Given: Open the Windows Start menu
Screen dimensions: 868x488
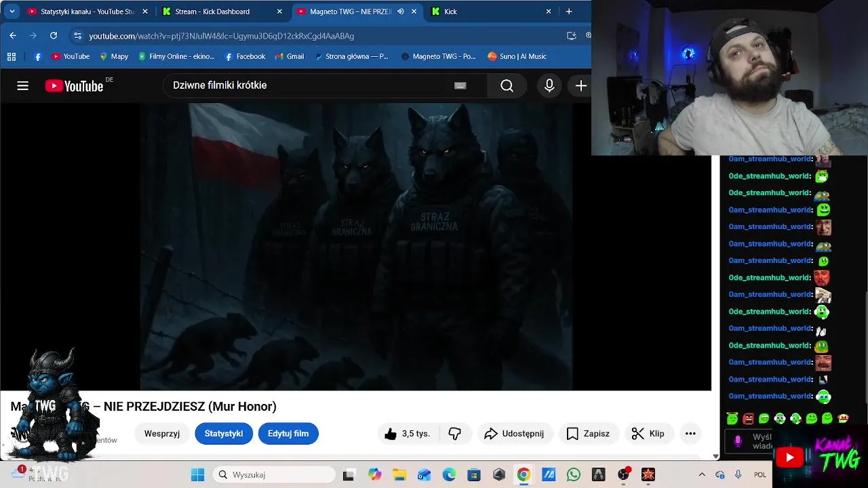Looking at the screenshot, I should click(x=197, y=475).
